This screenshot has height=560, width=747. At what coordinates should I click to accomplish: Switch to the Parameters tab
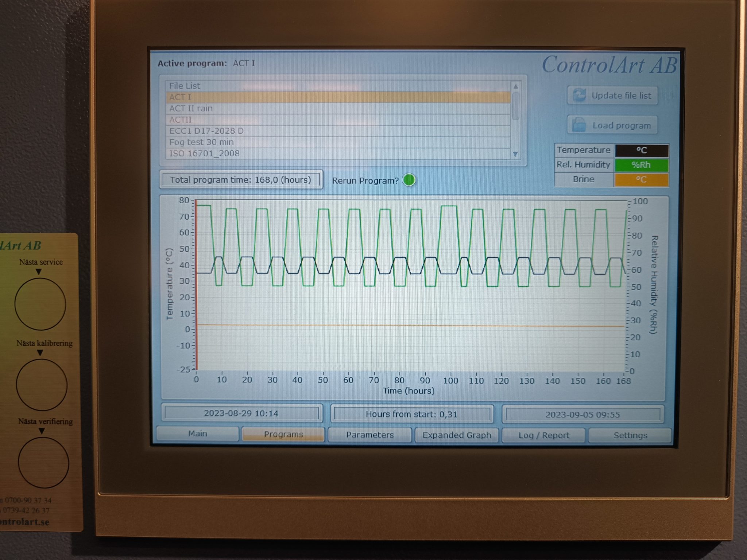tap(370, 435)
